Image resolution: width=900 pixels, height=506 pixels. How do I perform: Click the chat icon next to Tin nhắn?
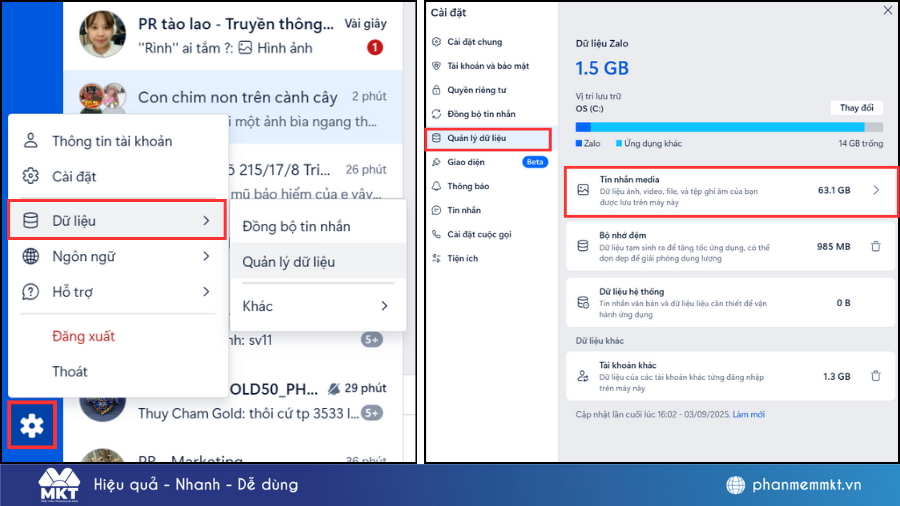tap(436, 211)
